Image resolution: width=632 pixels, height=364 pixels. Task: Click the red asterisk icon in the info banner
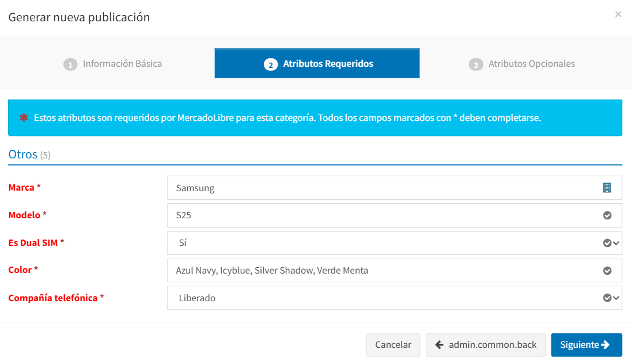click(x=24, y=118)
